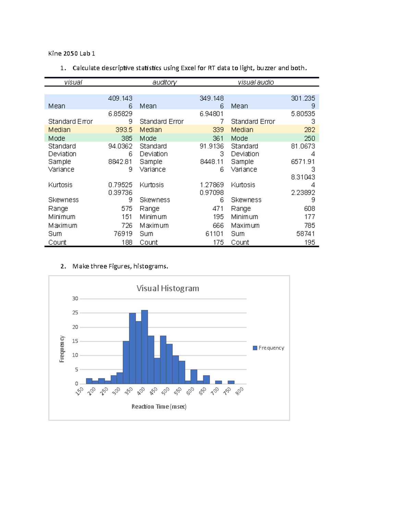Select the auditory Sum value 61101
This screenshot has width=411, height=532.
pos(214,234)
